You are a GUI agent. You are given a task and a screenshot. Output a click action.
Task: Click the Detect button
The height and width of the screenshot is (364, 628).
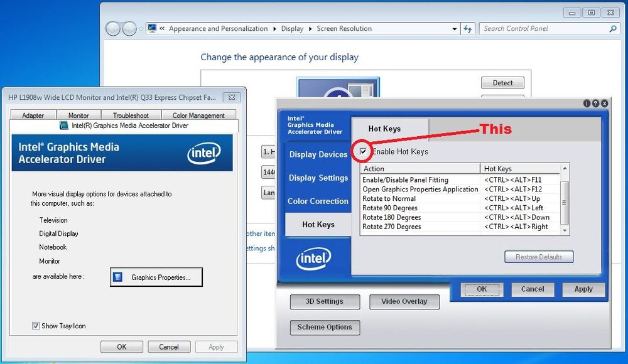coord(502,83)
